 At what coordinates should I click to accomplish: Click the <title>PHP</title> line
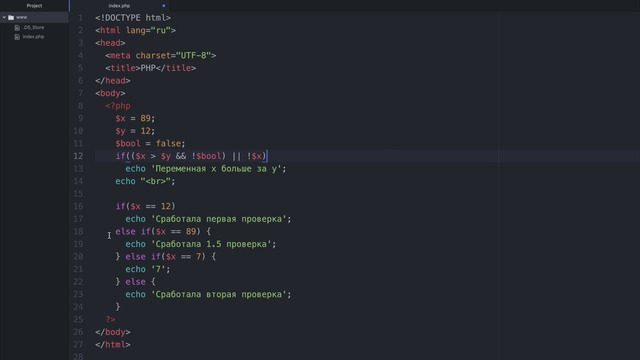click(x=151, y=68)
